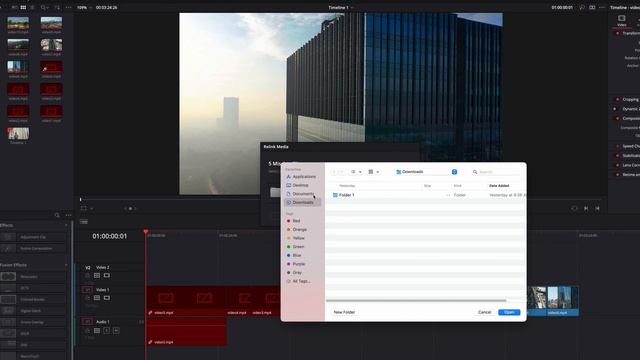Select the Fusion Composition effect

(x=33, y=248)
